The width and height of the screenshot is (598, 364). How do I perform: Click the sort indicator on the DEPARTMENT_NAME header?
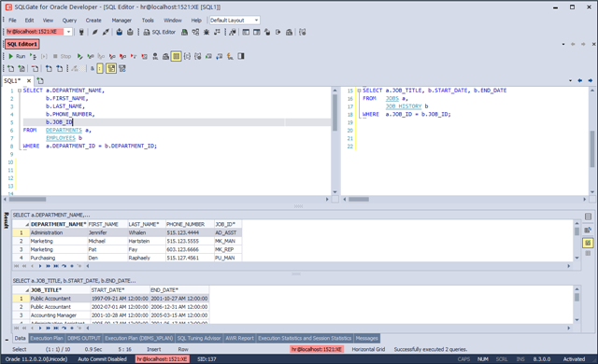click(x=27, y=224)
